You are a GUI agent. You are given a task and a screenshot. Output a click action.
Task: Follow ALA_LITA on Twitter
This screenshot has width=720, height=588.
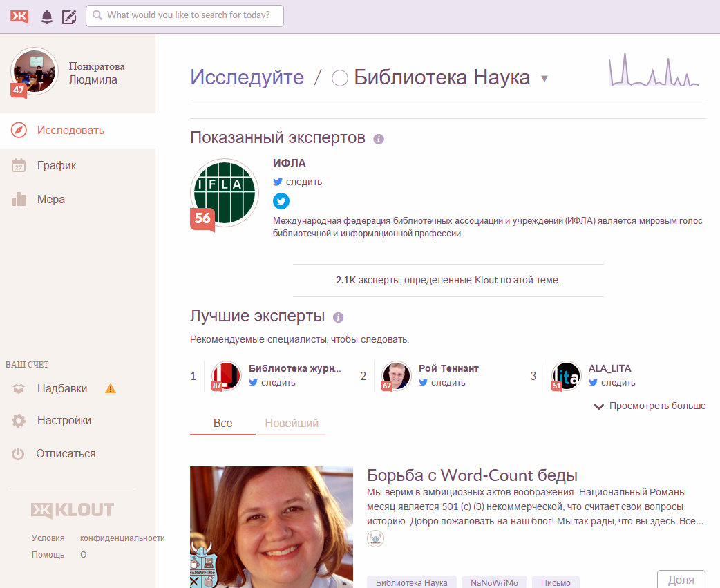[x=612, y=382]
